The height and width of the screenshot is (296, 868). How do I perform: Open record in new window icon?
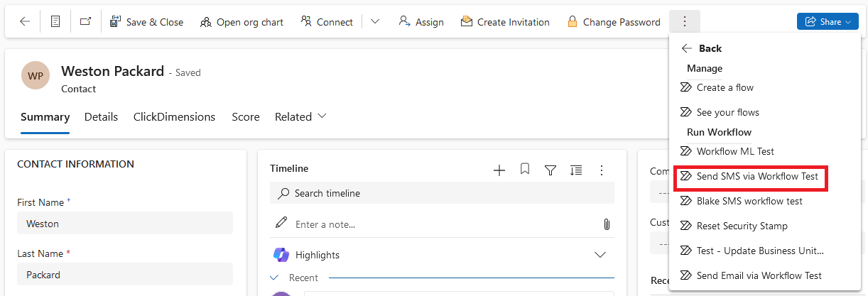85,22
